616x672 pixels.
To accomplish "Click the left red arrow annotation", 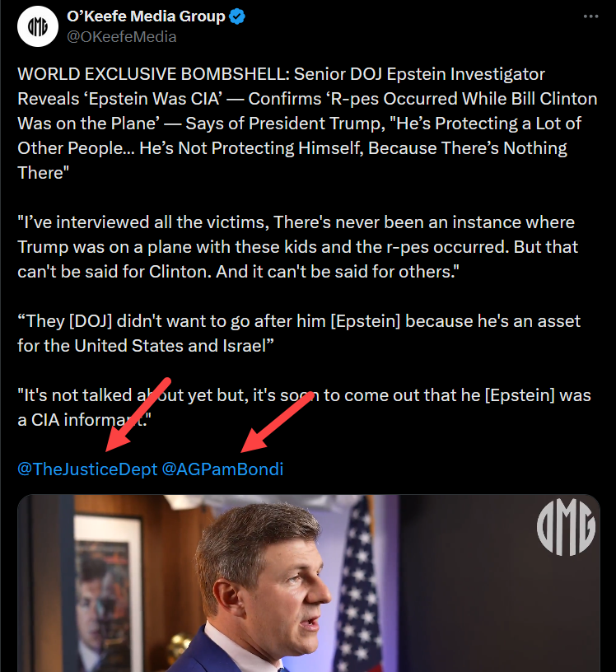I will 138,414.
